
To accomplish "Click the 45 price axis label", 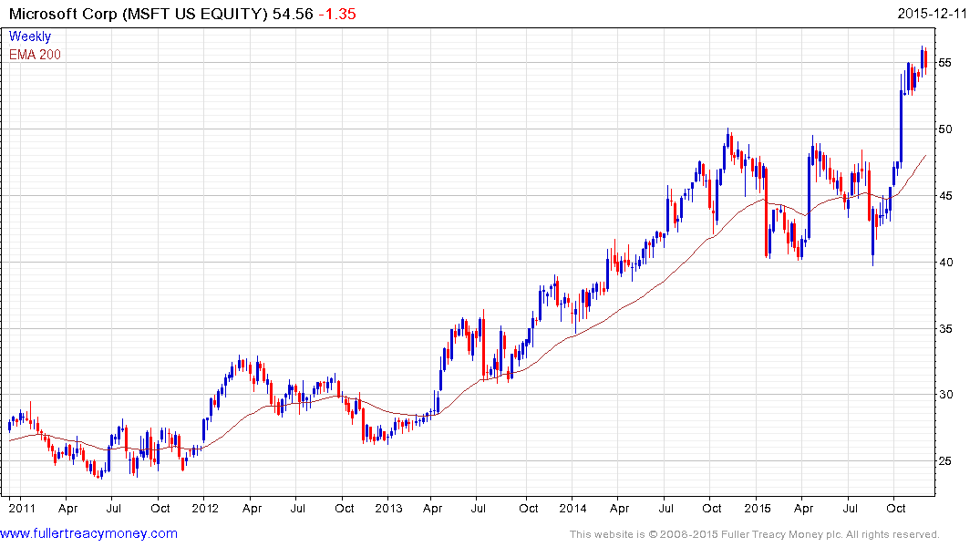I will coord(947,196).
